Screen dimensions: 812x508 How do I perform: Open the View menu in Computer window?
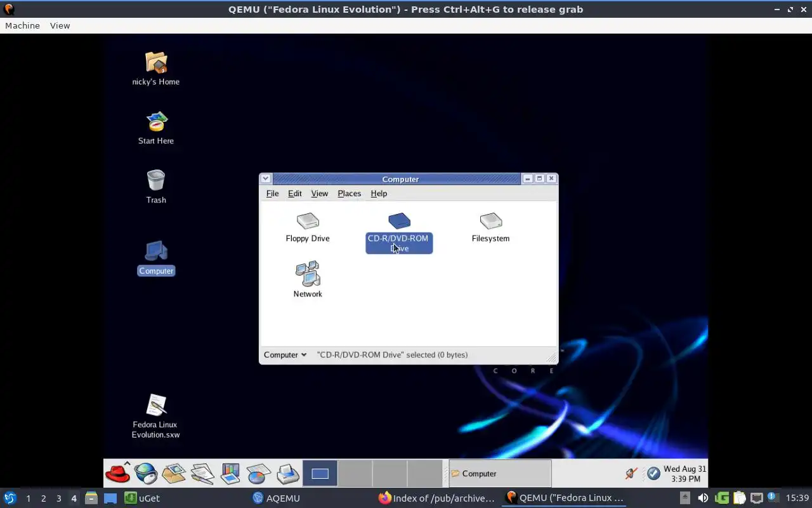pos(319,193)
